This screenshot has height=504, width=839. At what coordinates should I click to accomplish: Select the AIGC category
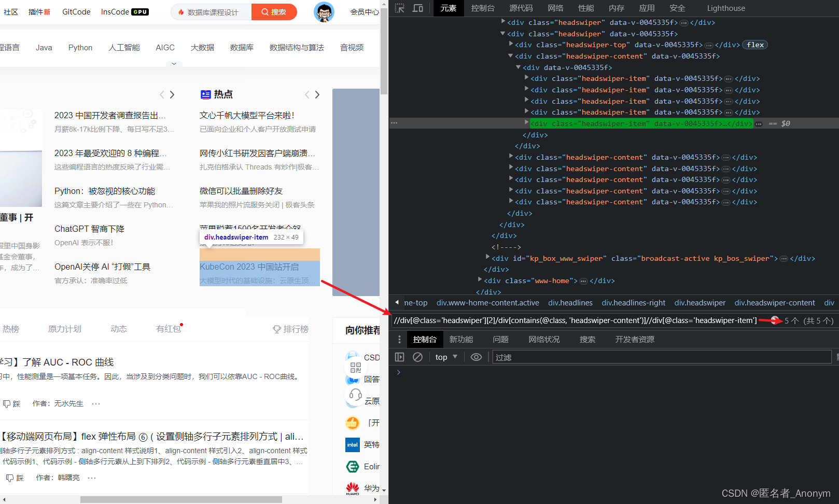[165, 48]
